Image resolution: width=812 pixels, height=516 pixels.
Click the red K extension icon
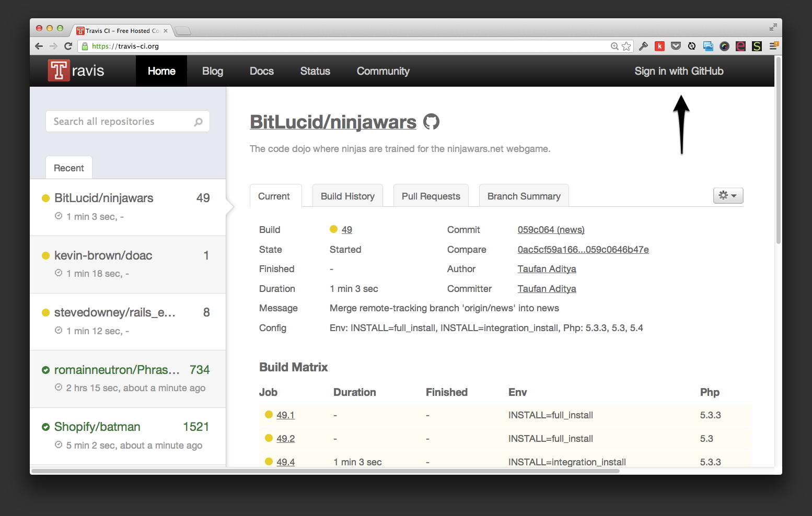click(x=659, y=46)
